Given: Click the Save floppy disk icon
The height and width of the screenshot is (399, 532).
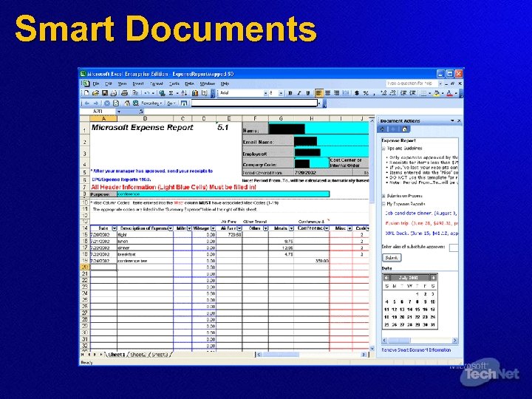Looking at the screenshot, I should (x=105, y=93).
